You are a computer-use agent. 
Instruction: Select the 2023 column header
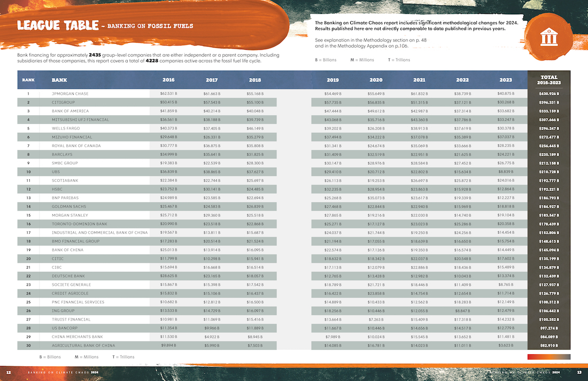(505, 80)
